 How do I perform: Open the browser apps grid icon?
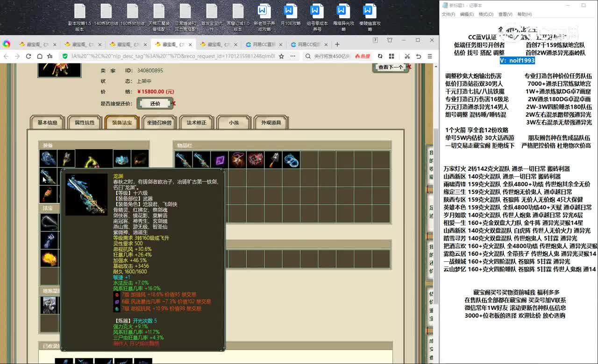(x=391, y=56)
